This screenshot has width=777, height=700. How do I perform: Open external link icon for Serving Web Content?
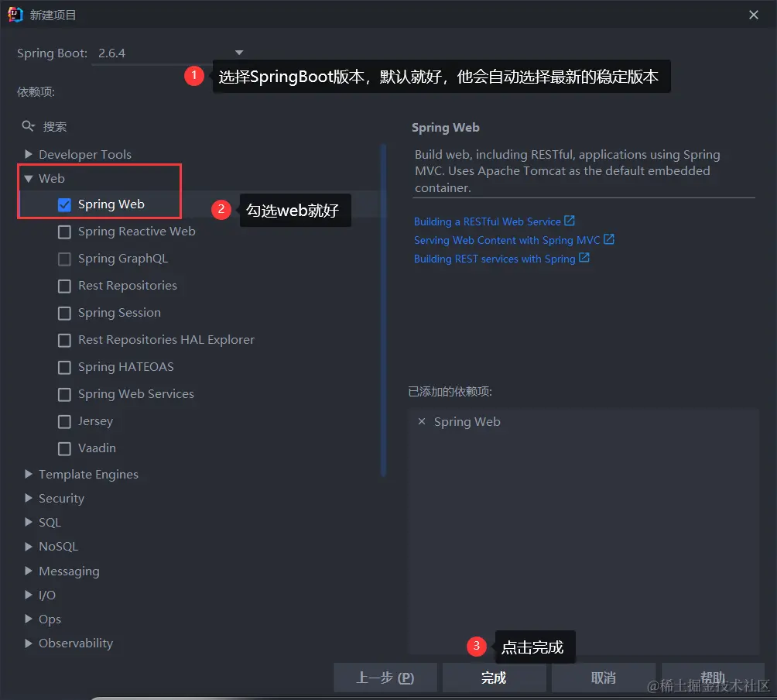click(608, 239)
